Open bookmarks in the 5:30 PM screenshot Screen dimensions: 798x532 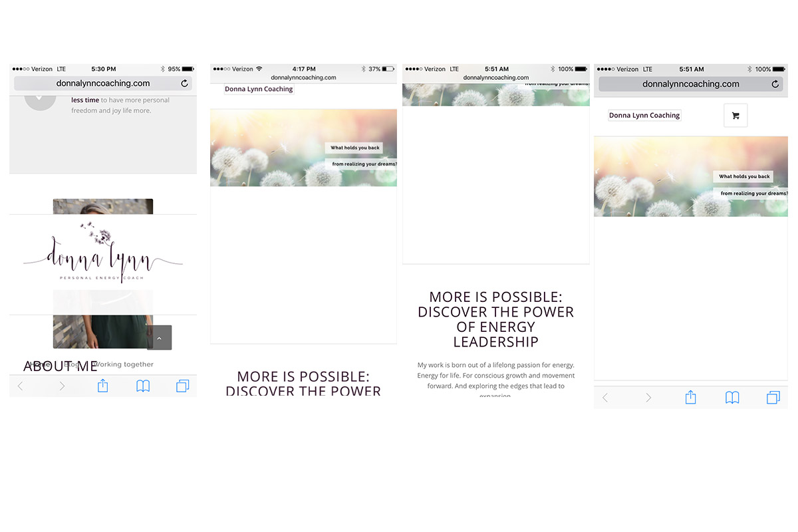coord(143,386)
